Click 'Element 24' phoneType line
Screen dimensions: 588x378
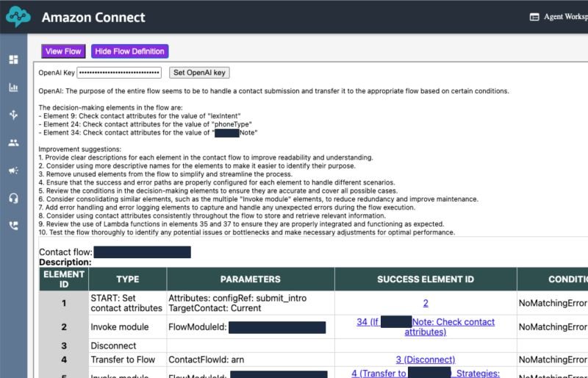coord(145,124)
